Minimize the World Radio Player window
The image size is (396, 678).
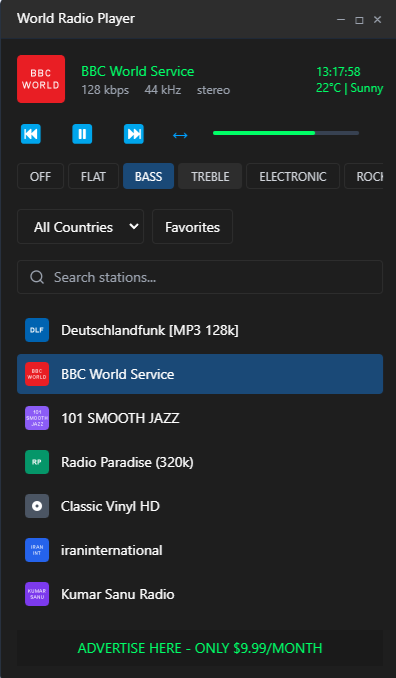[x=341, y=20]
